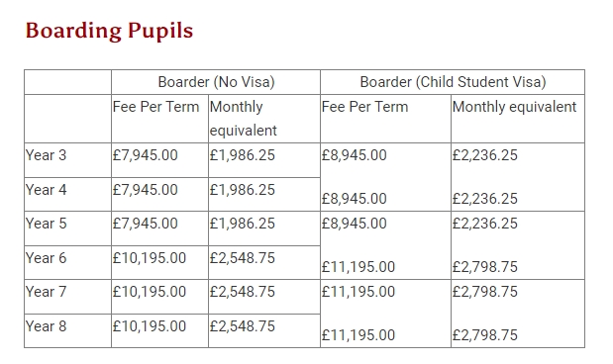Select Year 3 no-visa fee £7,945.00
Viewport: 613px width, 364px height.
[145, 155]
